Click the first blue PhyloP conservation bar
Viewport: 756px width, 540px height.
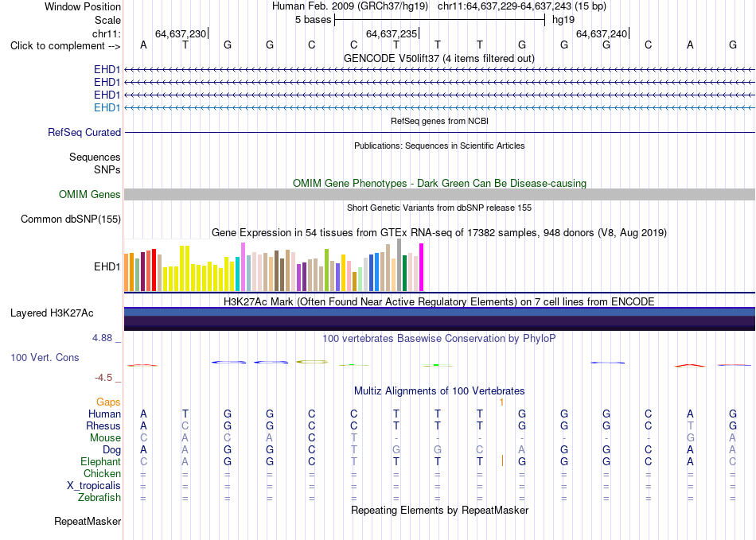(x=228, y=362)
